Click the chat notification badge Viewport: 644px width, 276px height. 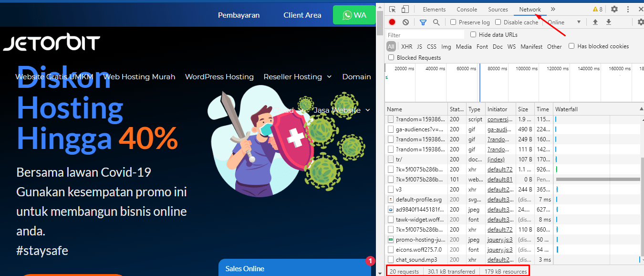coord(370,261)
